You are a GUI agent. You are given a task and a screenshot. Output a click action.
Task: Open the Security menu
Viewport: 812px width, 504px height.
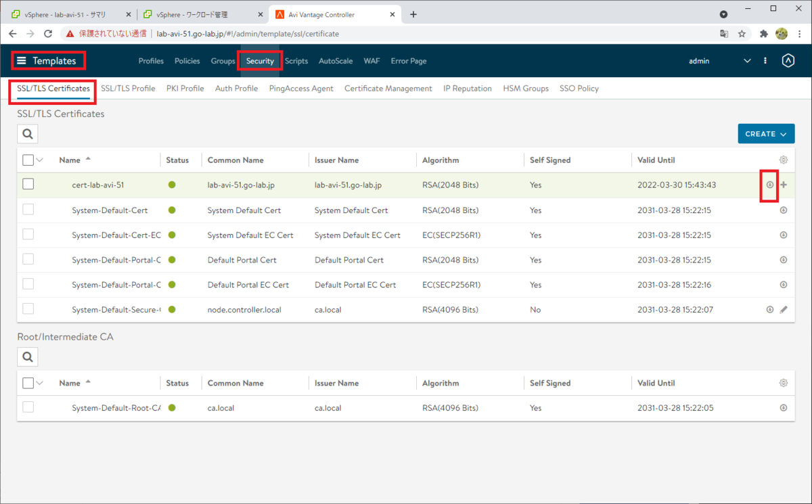click(260, 61)
